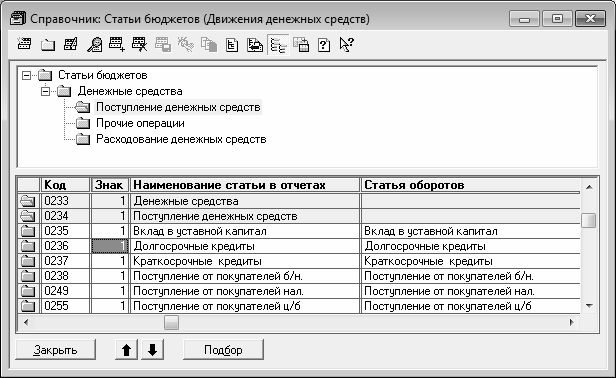Click the greyed Copy documents icon
The width and height of the screenshot is (616, 378).
click(209, 44)
